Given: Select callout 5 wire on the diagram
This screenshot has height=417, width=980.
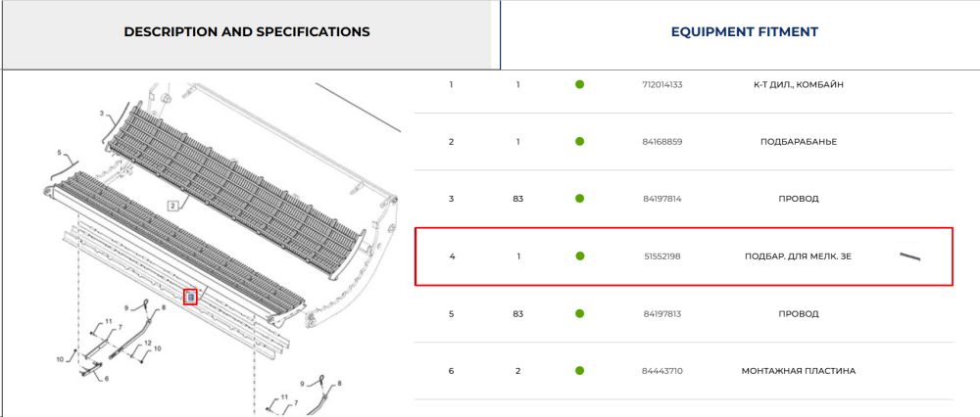Looking at the screenshot, I should pyautogui.click(x=60, y=153).
